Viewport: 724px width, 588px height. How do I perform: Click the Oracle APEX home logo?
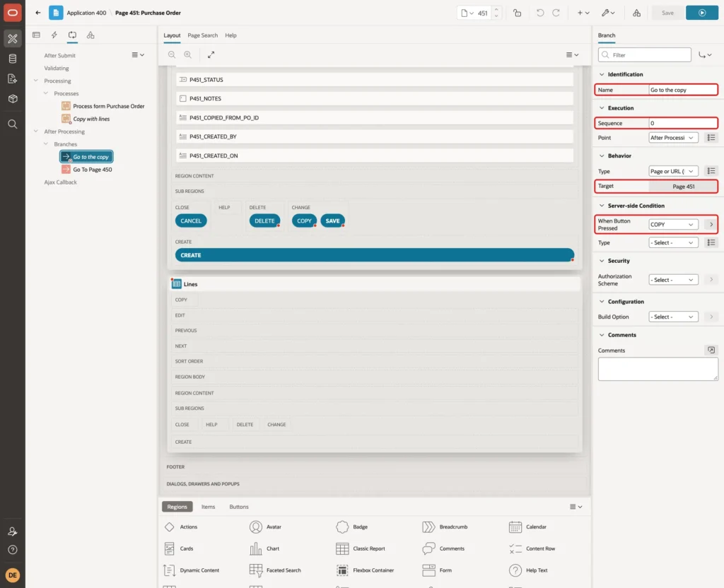13,13
